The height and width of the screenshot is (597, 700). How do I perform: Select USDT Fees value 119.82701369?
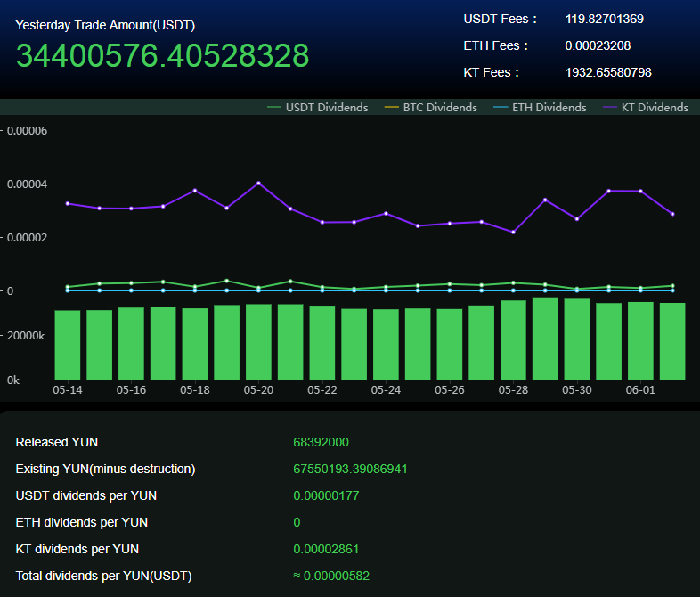[605, 20]
